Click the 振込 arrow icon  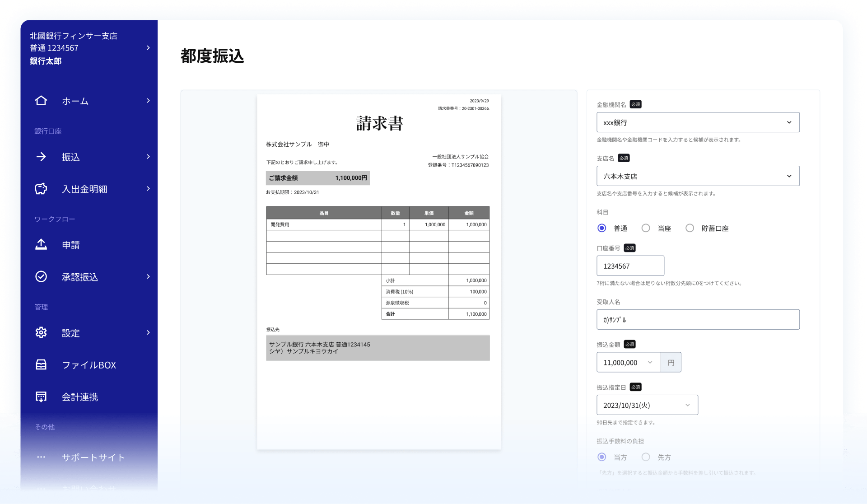pos(41,157)
